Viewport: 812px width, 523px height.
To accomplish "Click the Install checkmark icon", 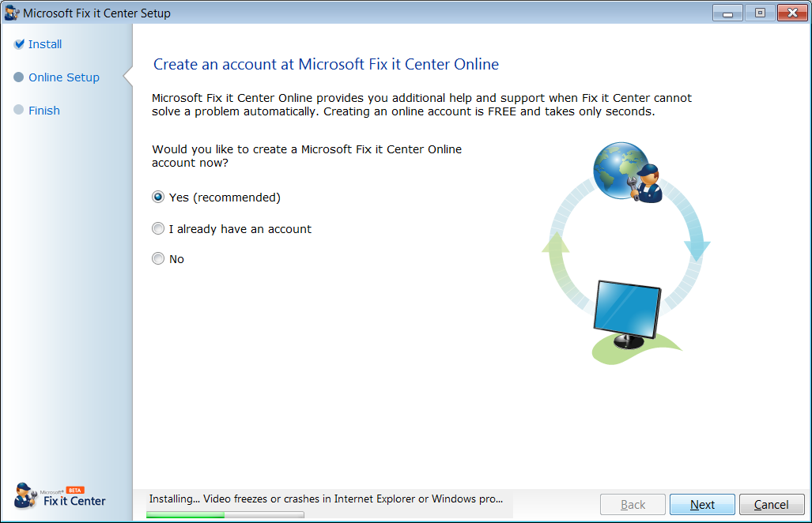I will pos(19,44).
